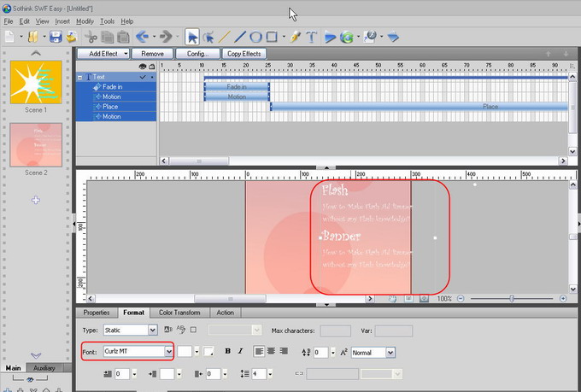Viewport: 581px width, 392px height.
Task: Click the timeline horizontal scrollbar thumb
Action: (x=199, y=161)
